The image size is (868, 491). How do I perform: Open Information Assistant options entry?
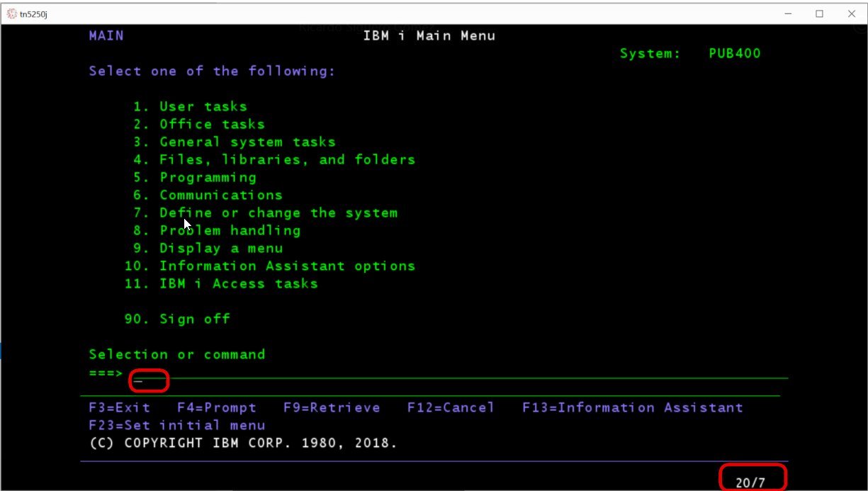click(287, 266)
